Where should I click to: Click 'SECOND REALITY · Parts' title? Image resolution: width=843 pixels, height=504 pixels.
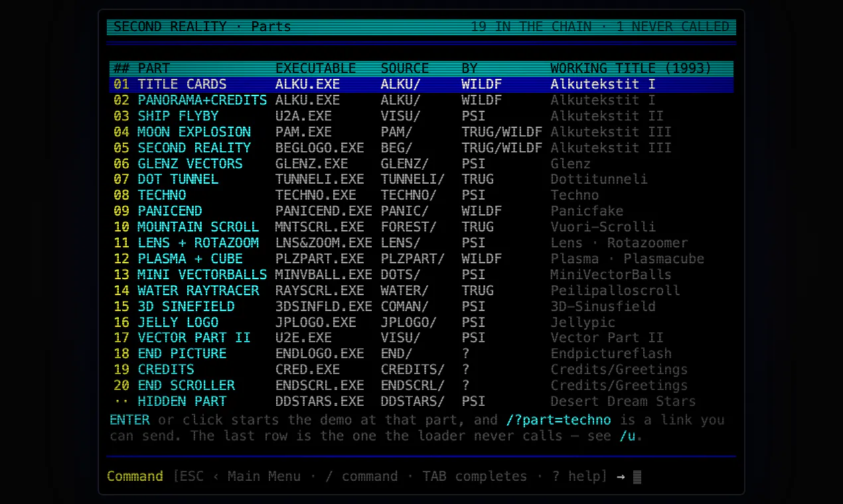coord(202,27)
